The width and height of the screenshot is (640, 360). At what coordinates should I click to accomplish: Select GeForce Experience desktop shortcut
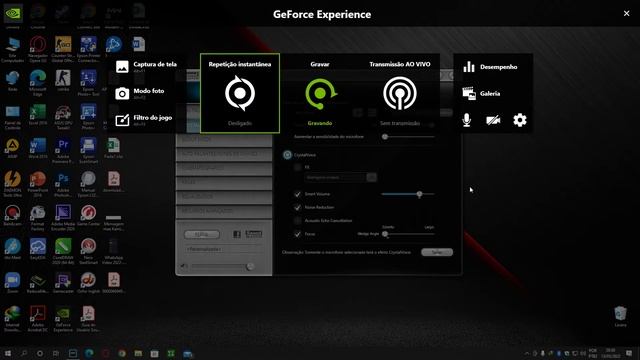pos(63,319)
